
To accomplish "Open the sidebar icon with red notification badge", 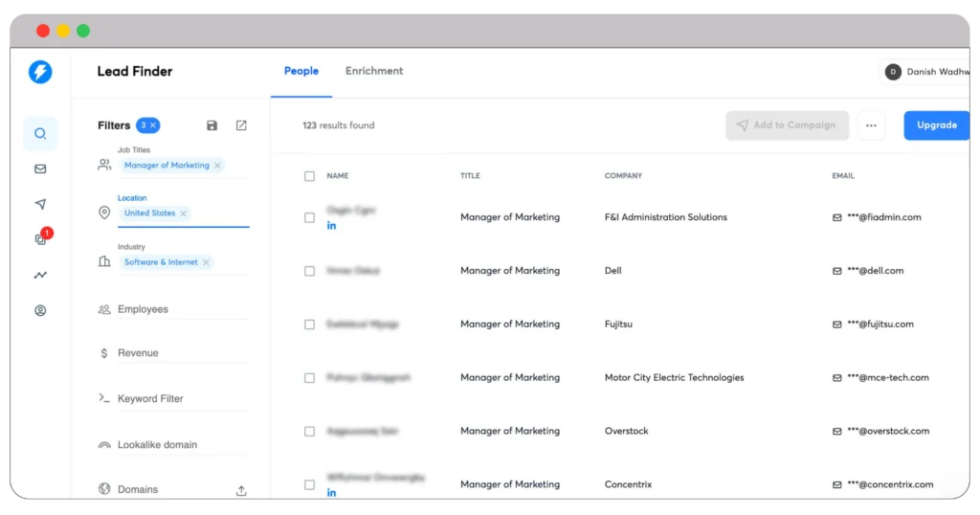I will (x=42, y=238).
